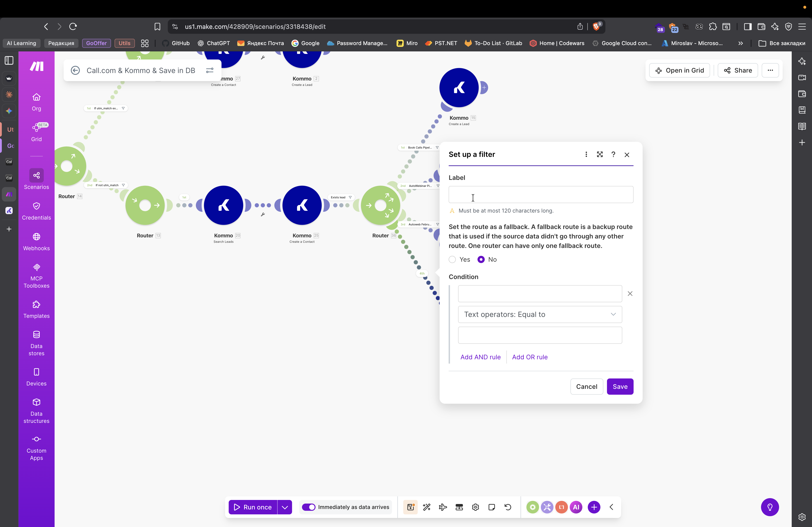Click the purple AI assistant circle

pos(576,507)
